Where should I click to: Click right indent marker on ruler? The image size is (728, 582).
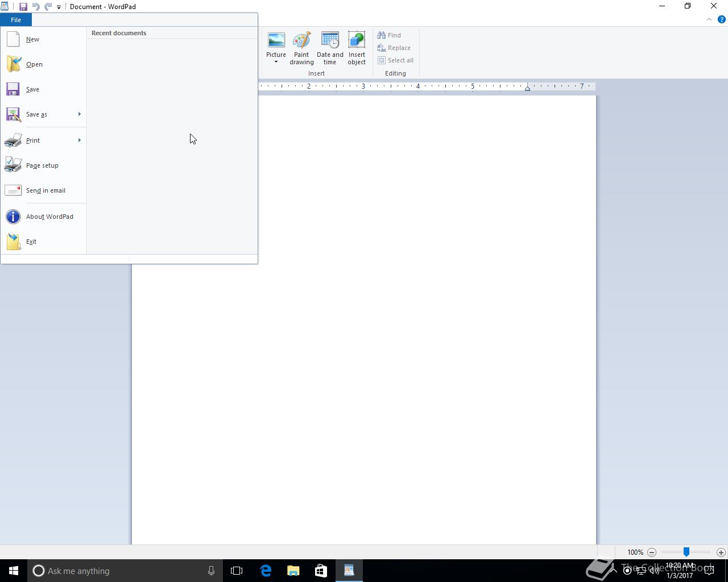[527, 88]
